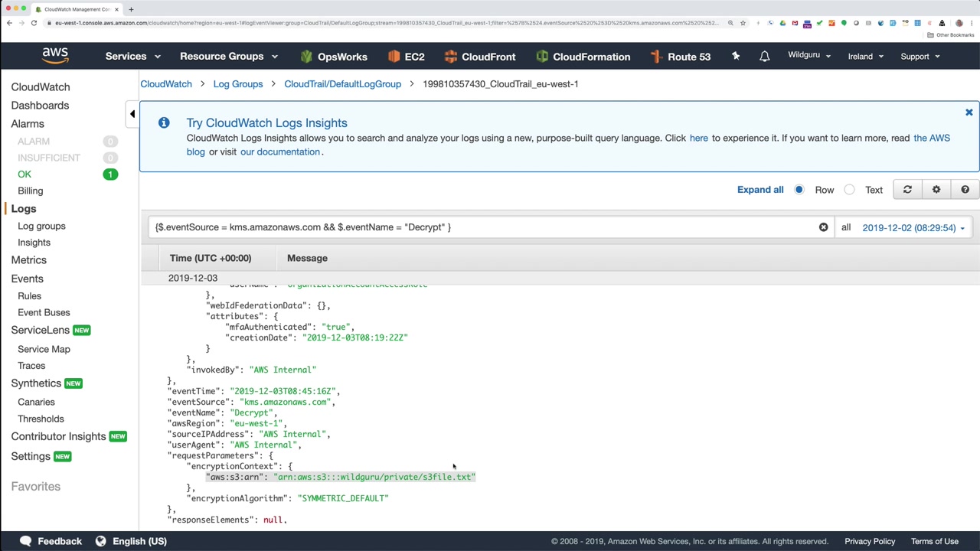Expand the Resource Groups dropdown

point(228,57)
